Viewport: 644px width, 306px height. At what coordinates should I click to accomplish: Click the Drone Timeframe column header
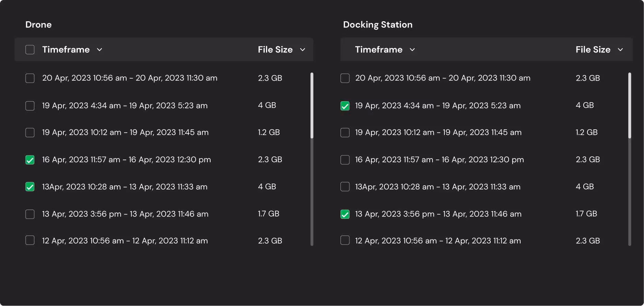[66, 50]
